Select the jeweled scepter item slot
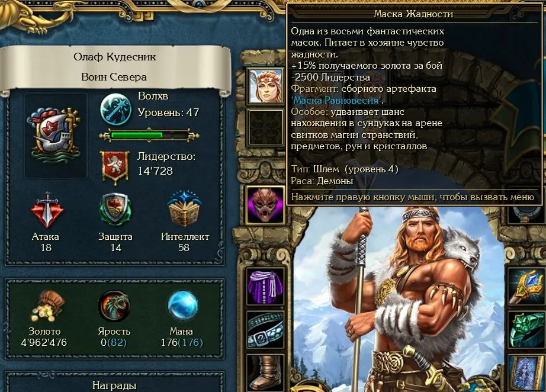The image size is (546, 392). (526, 287)
